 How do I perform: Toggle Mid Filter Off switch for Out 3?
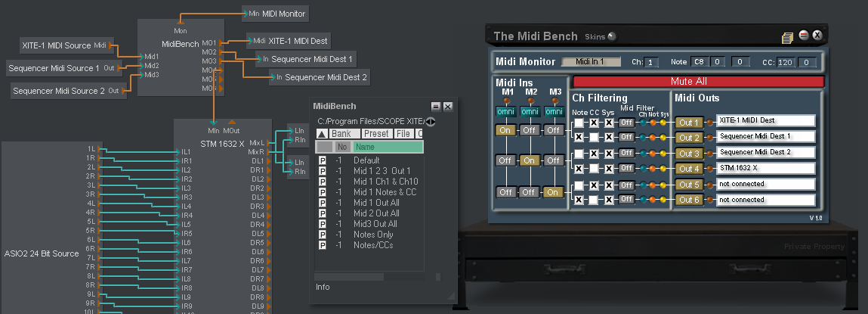point(627,153)
